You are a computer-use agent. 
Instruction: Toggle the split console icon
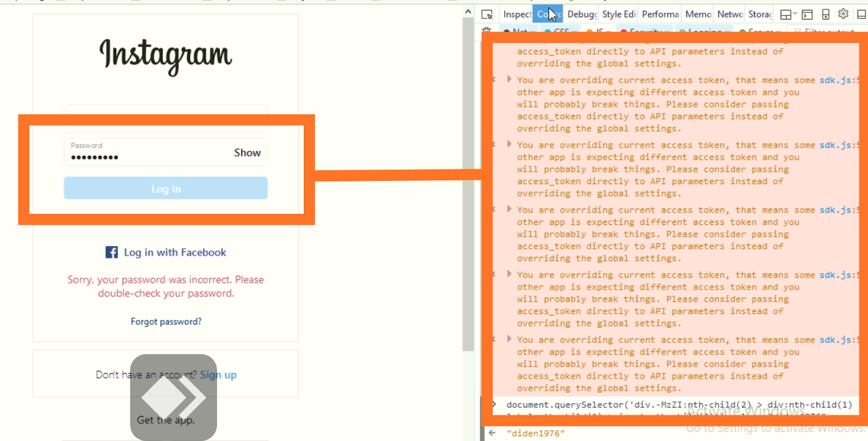tap(807, 14)
